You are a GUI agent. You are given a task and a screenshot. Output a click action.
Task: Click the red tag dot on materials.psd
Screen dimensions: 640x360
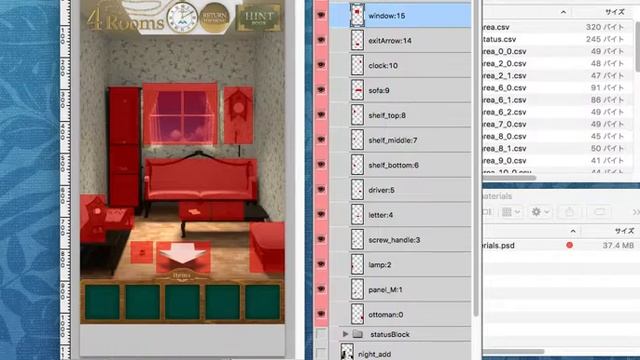pos(569,245)
